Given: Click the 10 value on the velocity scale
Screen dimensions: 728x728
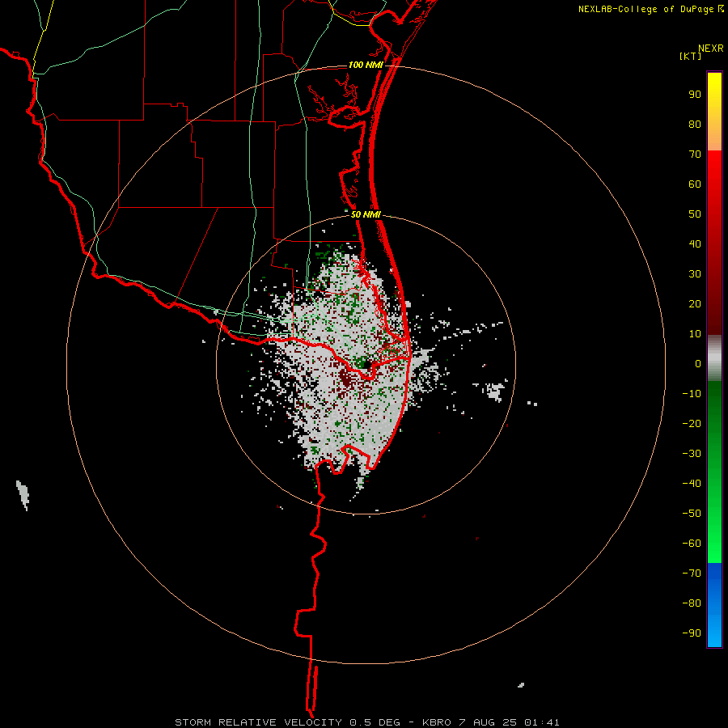Looking at the screenshot, I should point(695,334).
